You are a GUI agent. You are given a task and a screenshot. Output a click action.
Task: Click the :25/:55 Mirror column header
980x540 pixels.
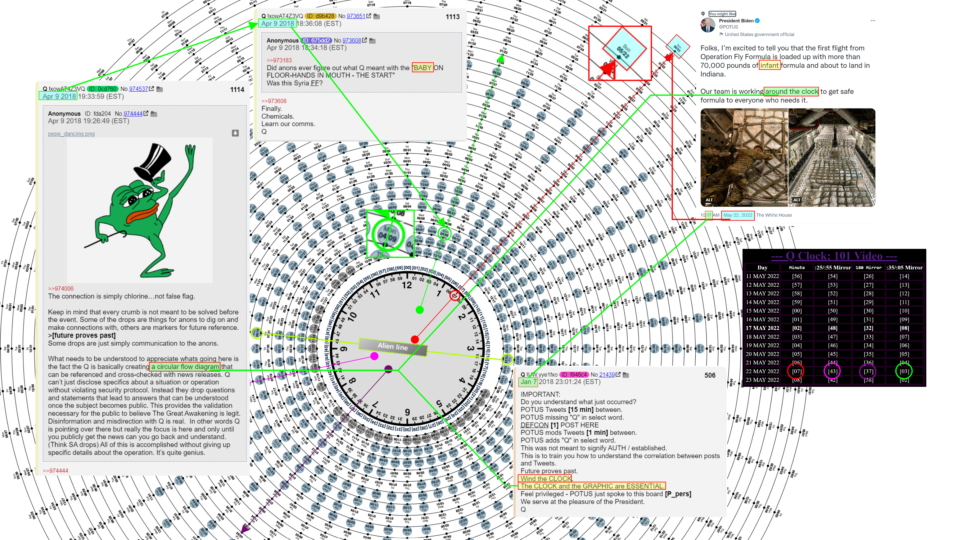(x=832, y=268)
